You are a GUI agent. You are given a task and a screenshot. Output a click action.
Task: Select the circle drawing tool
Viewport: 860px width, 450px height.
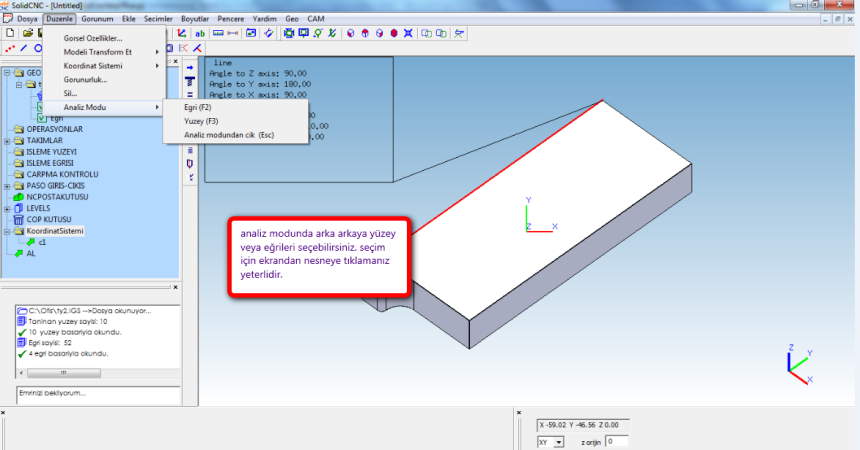[38, 48]
